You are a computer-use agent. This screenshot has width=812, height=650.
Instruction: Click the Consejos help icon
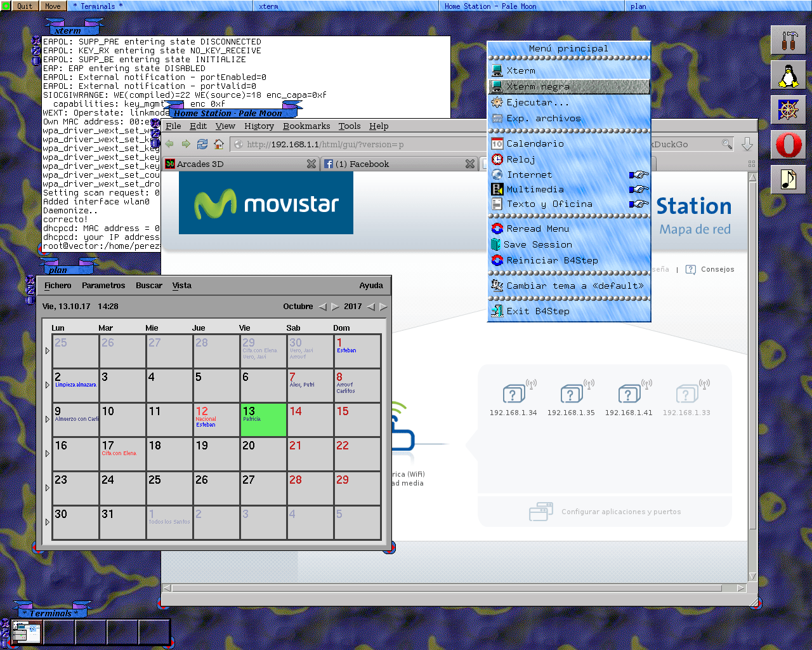691,270
